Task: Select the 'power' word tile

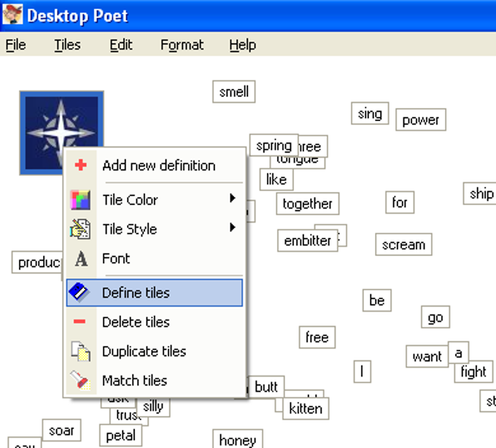Action: (x=421, y=120)
